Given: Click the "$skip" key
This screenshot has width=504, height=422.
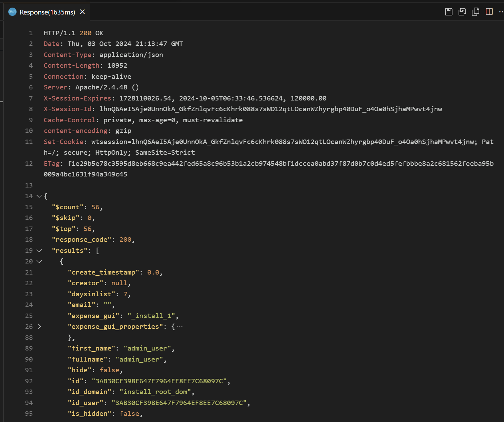Looking at the screenshot, I should pyautogui.click(x=66, y=218).
